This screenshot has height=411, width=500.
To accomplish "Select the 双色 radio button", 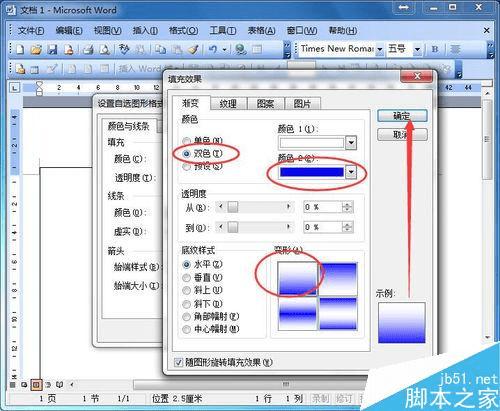I will point(187,154).
